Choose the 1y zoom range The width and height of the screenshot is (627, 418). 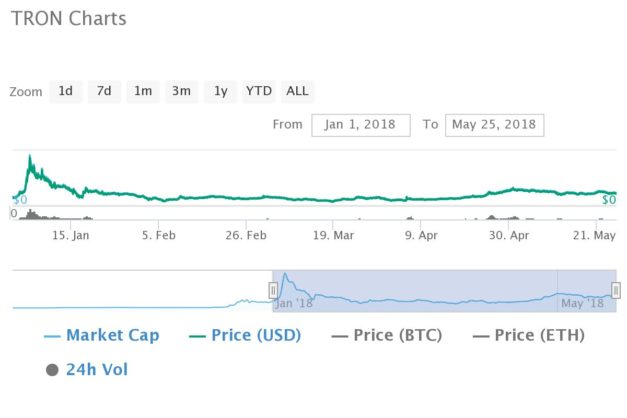(x=220, y=91)
